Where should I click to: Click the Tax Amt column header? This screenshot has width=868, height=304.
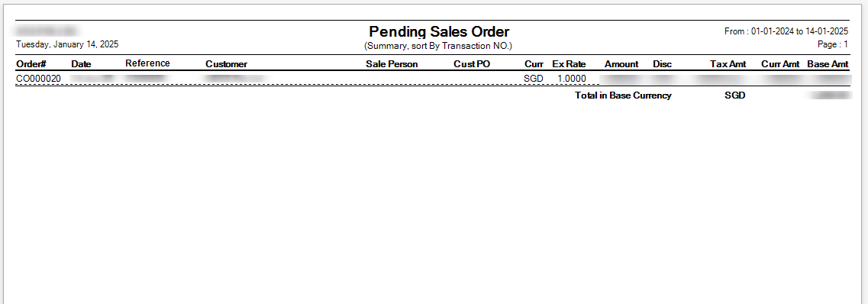728,64
